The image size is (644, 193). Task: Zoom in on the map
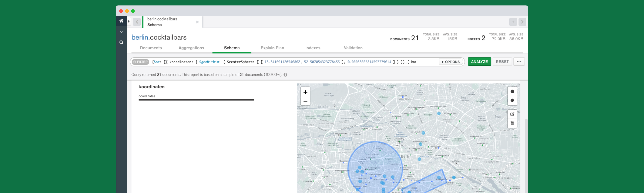point(305,92)
